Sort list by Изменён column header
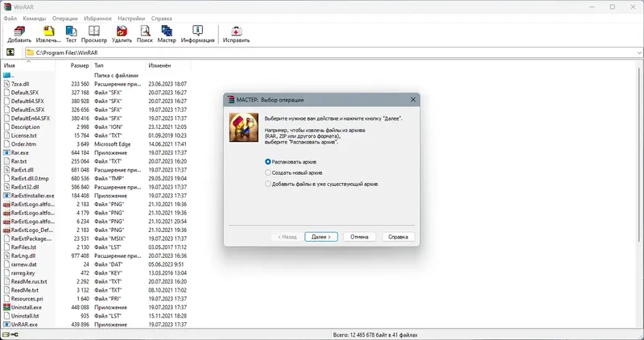Image resolution: width=644 pixels, height=340 pixels. (x=168, y=65)
